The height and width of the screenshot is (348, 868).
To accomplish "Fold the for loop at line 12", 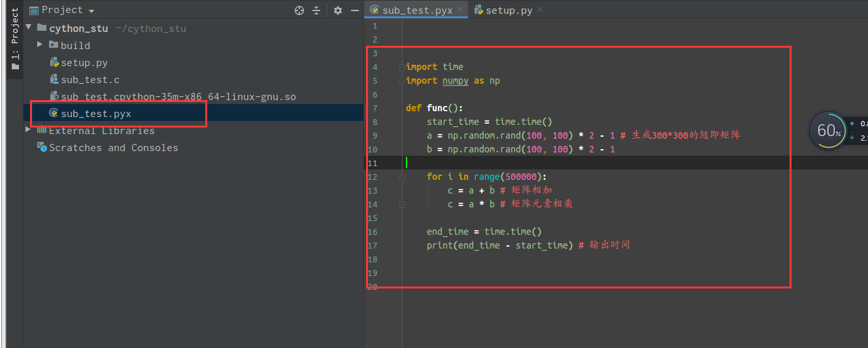I will tap(403, 177).
